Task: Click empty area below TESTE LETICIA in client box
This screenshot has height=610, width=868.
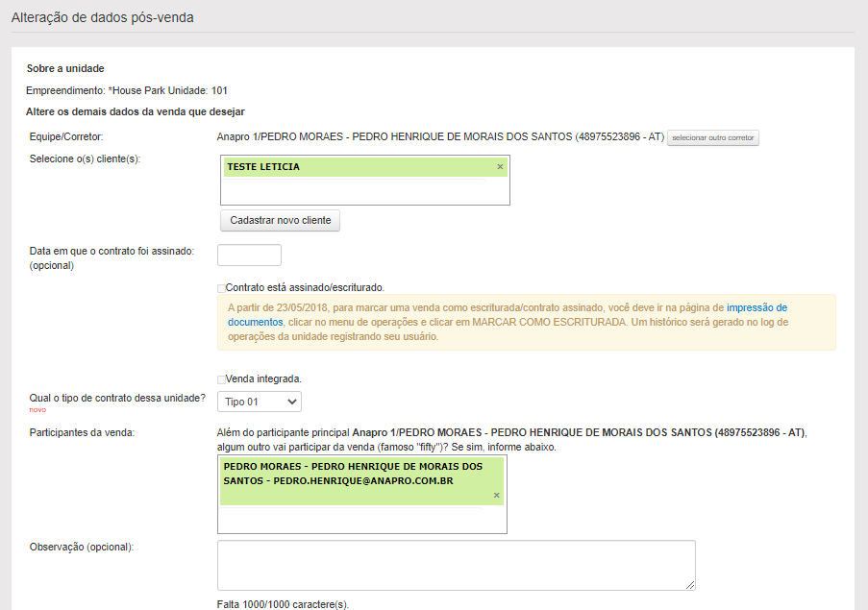Action: click(365, 192)
